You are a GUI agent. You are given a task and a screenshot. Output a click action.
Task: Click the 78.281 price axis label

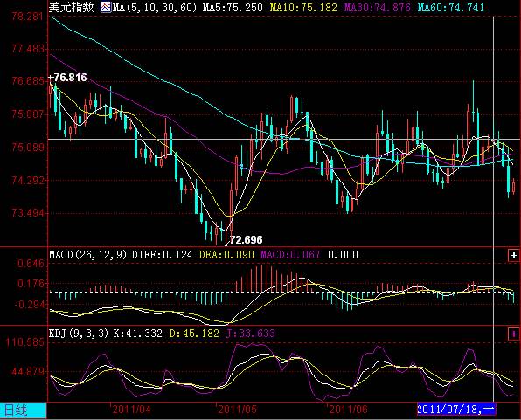[28, 17]
